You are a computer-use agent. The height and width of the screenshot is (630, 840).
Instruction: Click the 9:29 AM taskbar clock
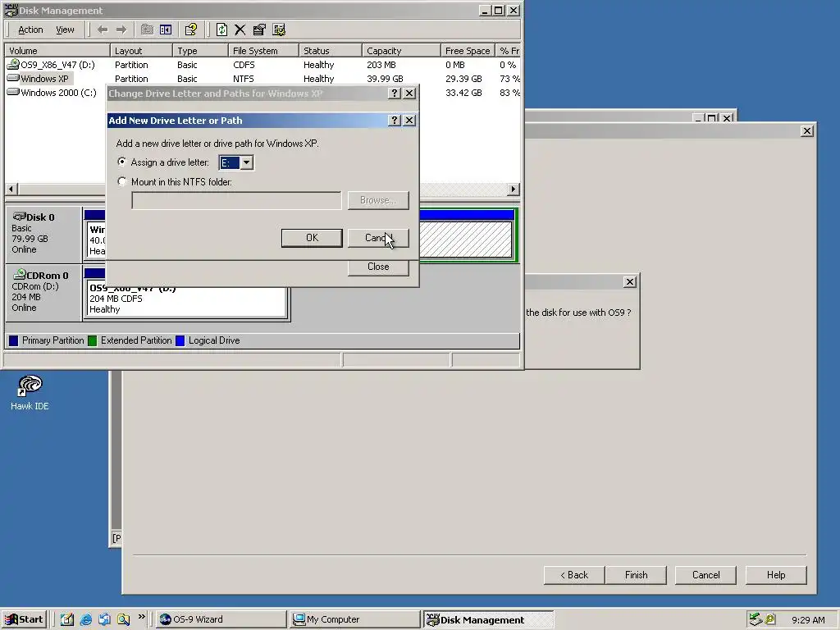click(808, 620)
